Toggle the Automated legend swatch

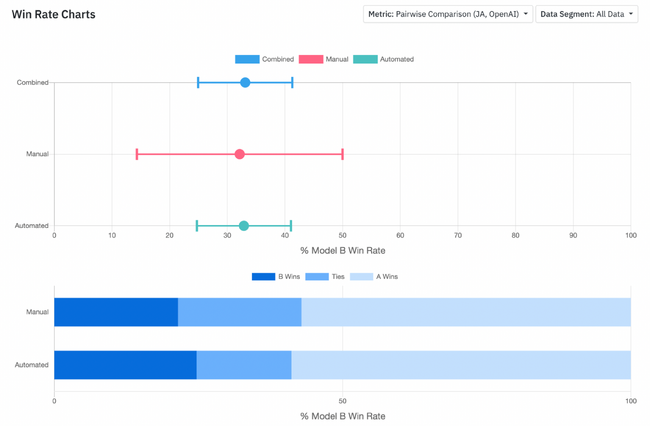pyautogui.click(x=365, y=59)
